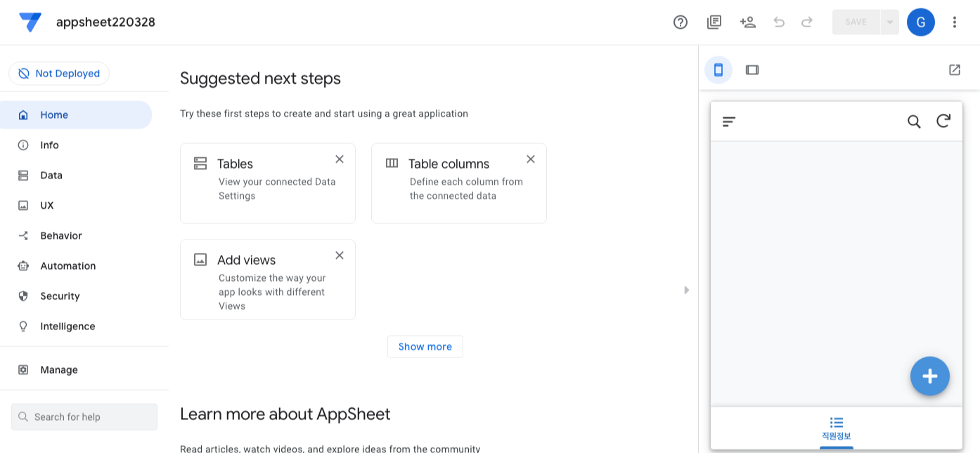This screenshot has width=980, height=453.
Task: Open the Info section
Action: coord(76,145)
